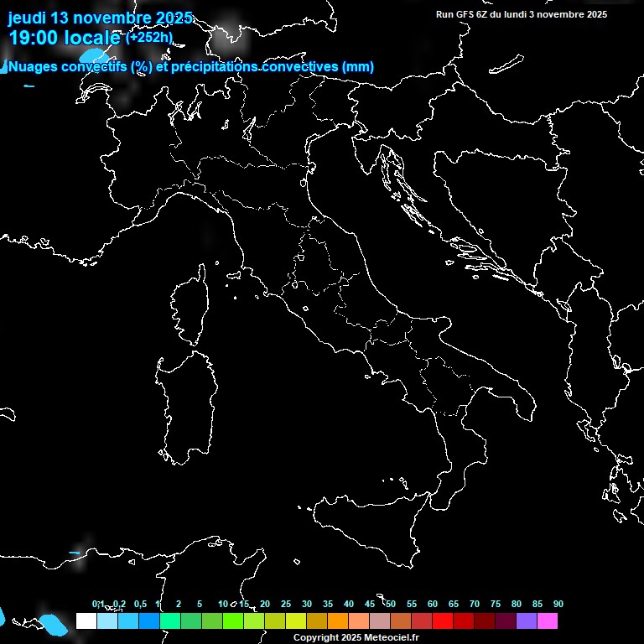Image resolution: width=644 pixels, height=644 pixels.
Task: Click the date 'jeudi 13 novembre 2025'
Action: coord(101,18)
